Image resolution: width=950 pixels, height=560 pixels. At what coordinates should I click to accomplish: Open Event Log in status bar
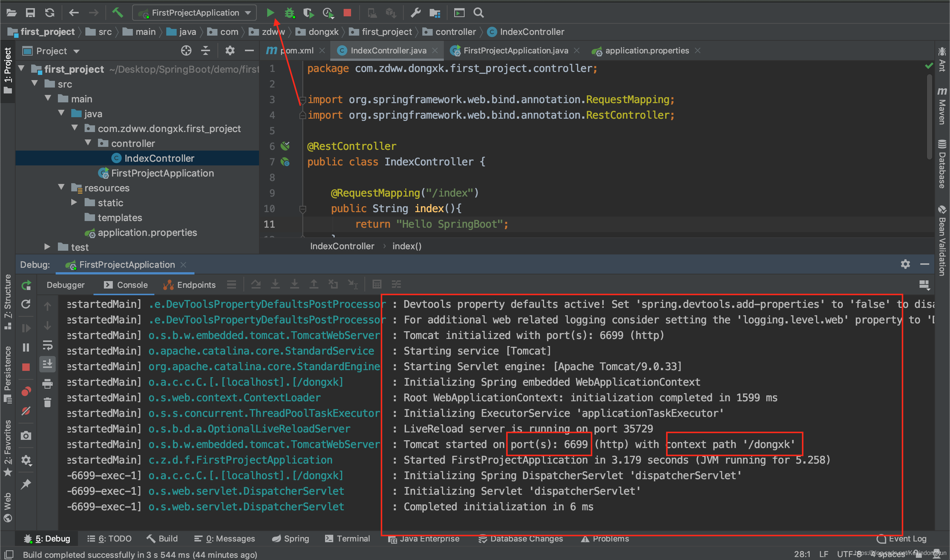902,538
